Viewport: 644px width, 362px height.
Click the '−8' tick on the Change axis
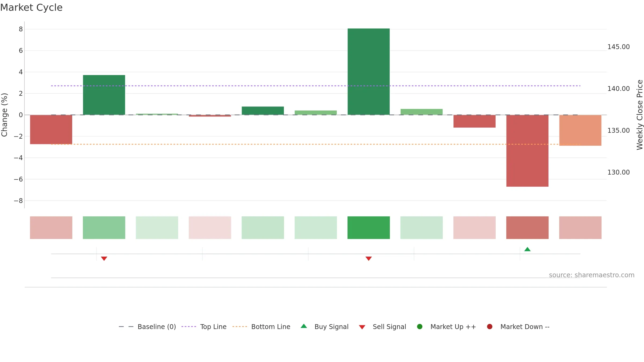tap(18, 201)
